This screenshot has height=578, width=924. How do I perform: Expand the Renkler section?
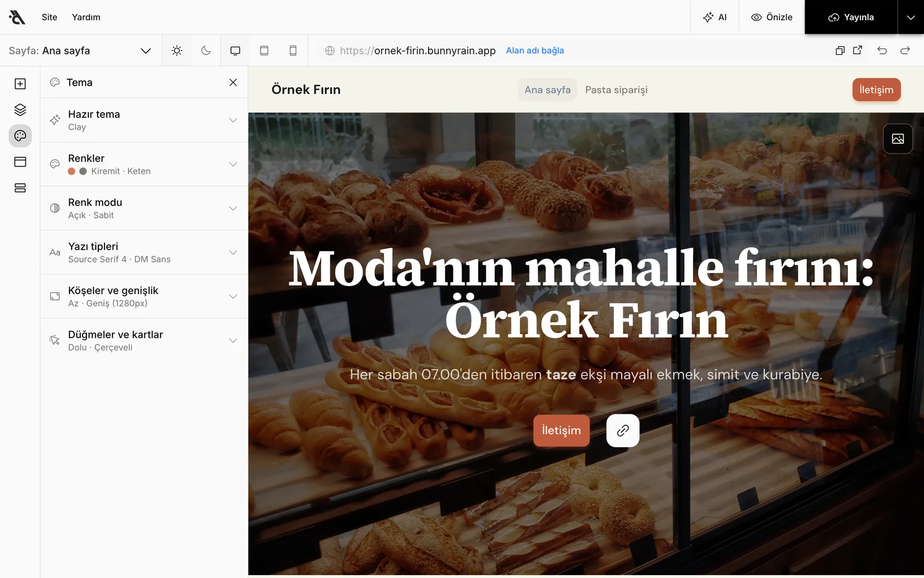pos(144,164)
